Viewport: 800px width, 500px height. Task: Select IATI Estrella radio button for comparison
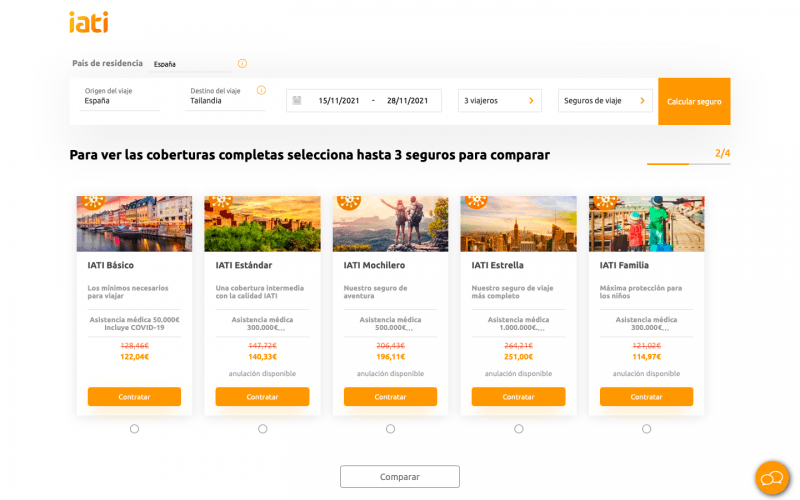tap(518, 429)
